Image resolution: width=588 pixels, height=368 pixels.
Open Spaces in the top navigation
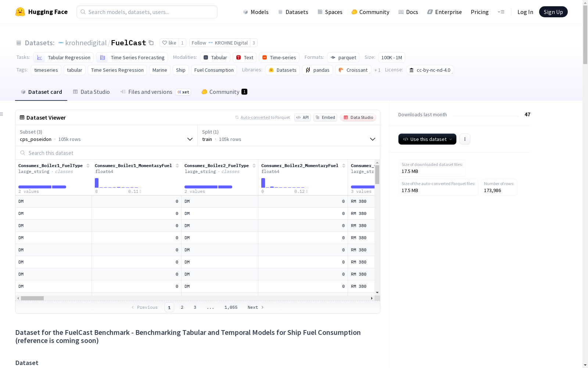[330, 12]
